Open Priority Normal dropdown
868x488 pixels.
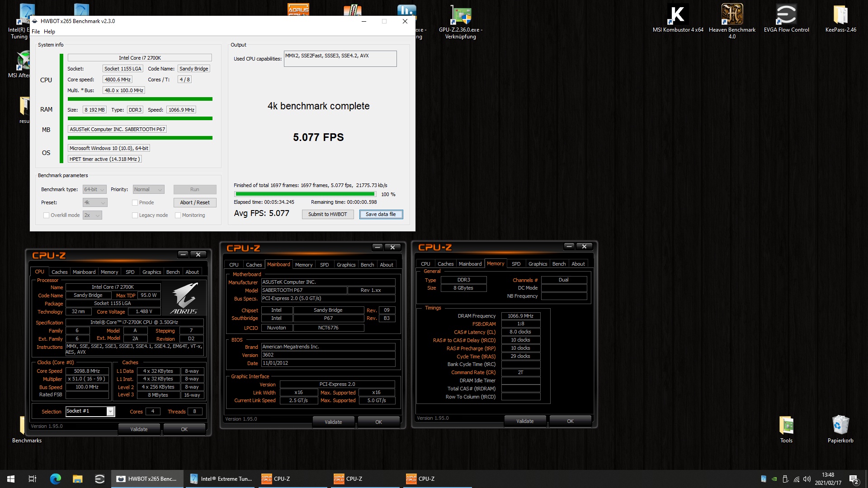[148, 190]
